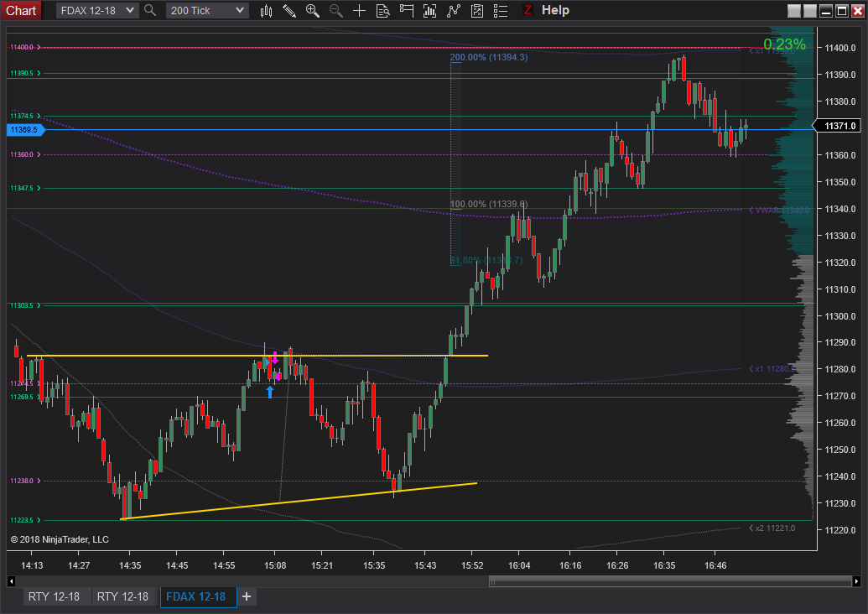
Task: Click the second gray link button
Action: 810,11
